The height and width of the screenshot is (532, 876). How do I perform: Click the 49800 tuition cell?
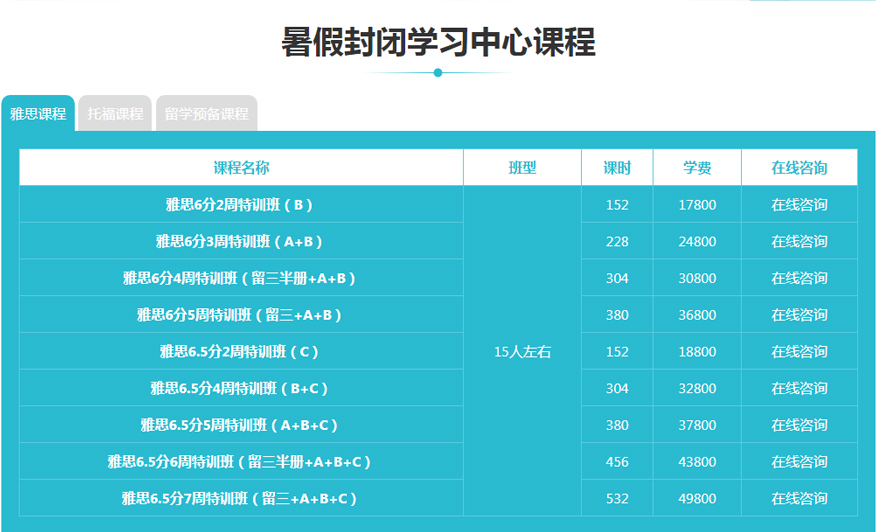coord(697,498)
